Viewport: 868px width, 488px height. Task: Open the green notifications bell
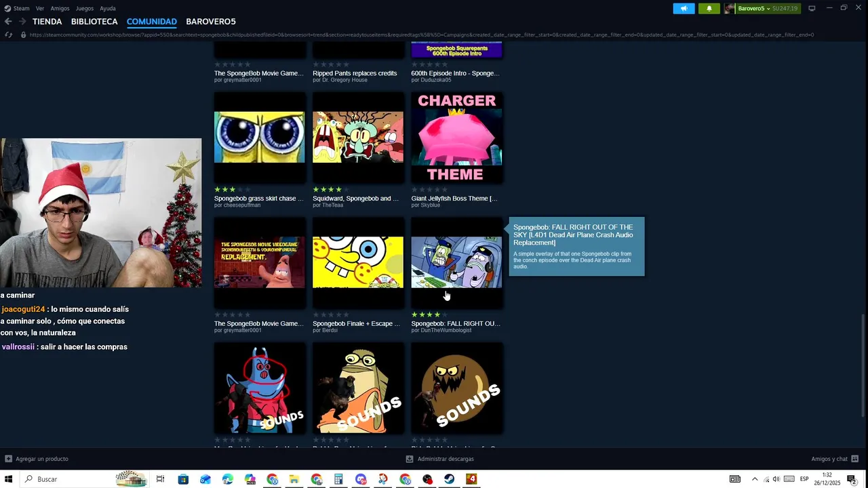point(709,8)
